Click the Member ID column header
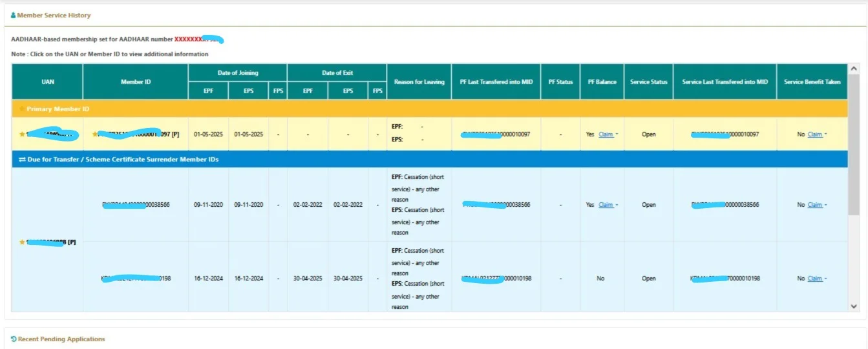 [x=136, y=82]
